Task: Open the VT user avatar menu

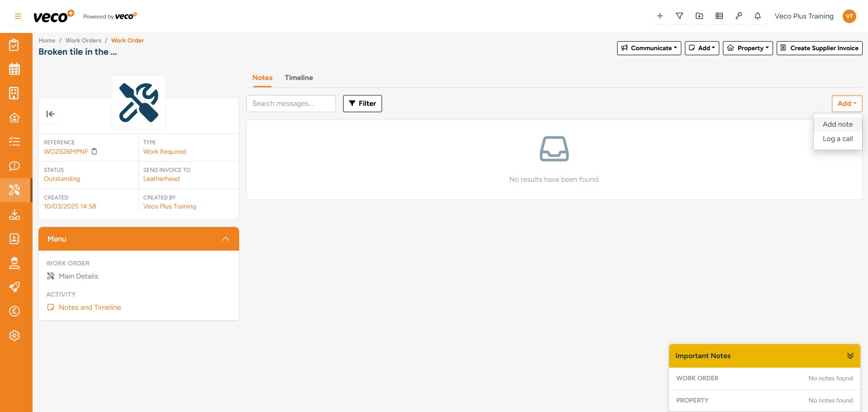Action: 849,16
